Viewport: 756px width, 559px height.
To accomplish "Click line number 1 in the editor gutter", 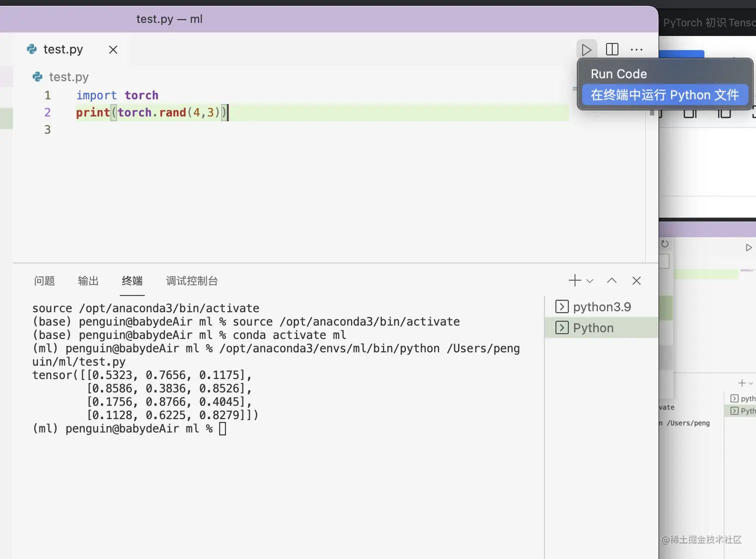I will pyautogui.click(x=47, y=95).
